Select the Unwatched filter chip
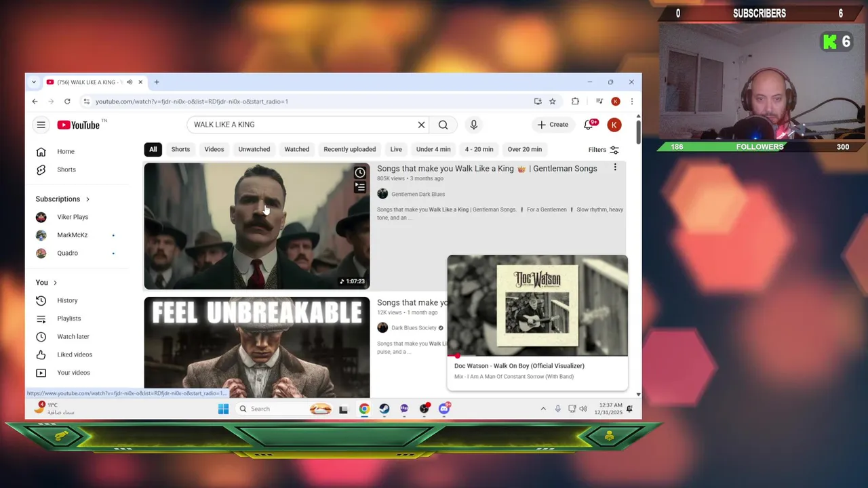Image resolution: width=868 pixels, height=488 pixels. (x=254, y=149)
